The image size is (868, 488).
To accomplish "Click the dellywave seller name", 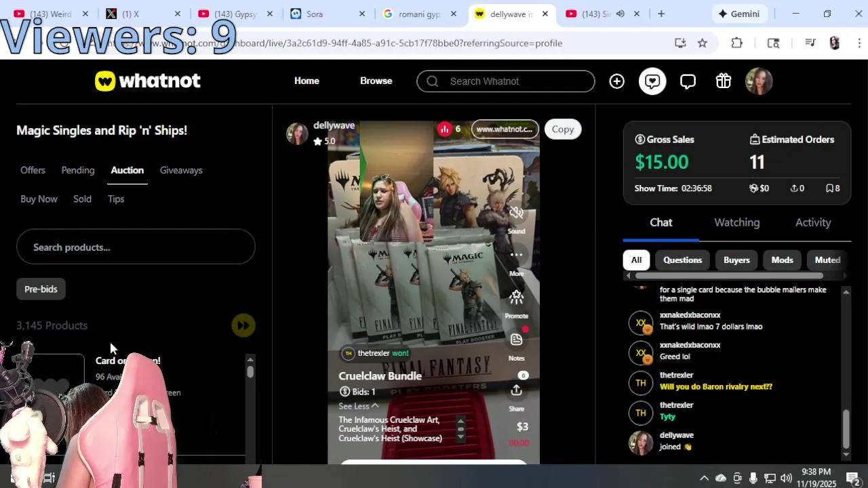I will (x=334, y=125).
